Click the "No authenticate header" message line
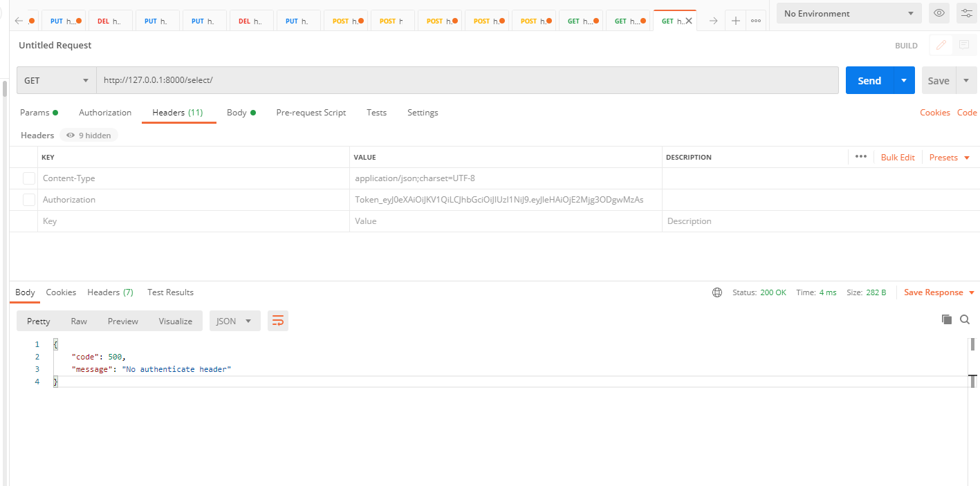 click(151, 369)
